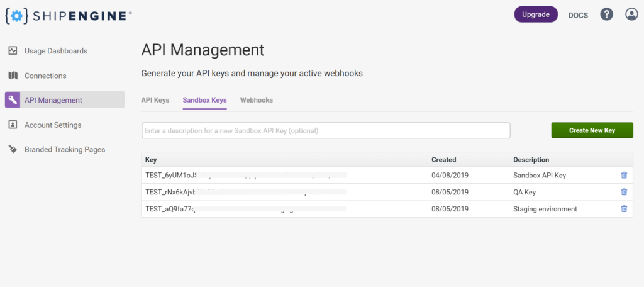
Task: Click the Branded Tracking Pages tag icon
Action: (13, 149)
